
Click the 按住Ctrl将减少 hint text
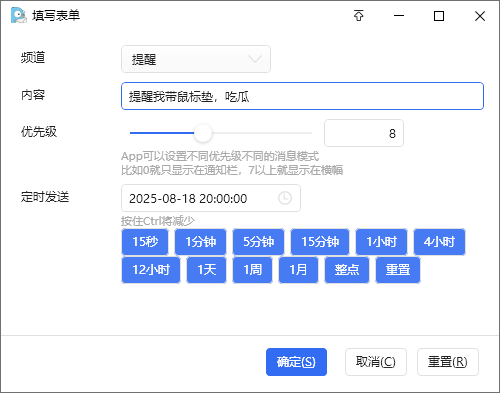[x=158, y=221]
